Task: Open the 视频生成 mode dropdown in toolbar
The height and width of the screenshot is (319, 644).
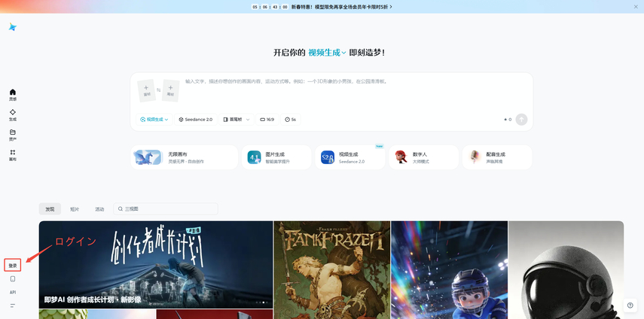Action: (154, 120)
